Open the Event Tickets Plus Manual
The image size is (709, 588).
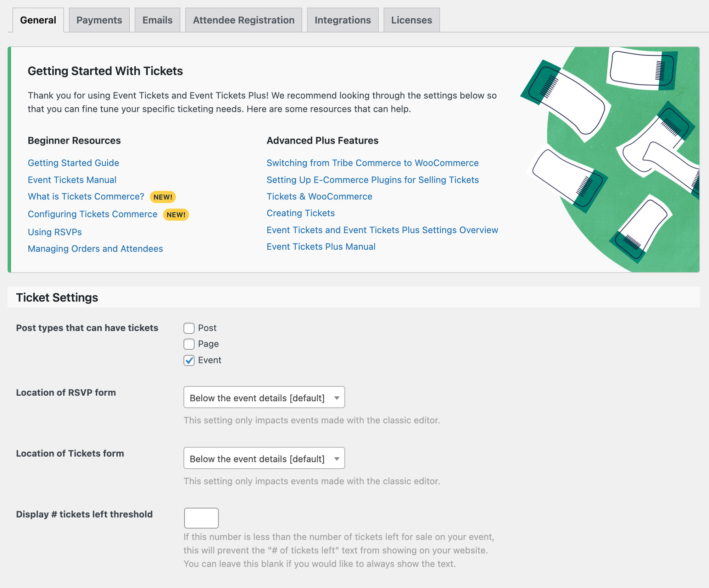click(x=321, y=246)
